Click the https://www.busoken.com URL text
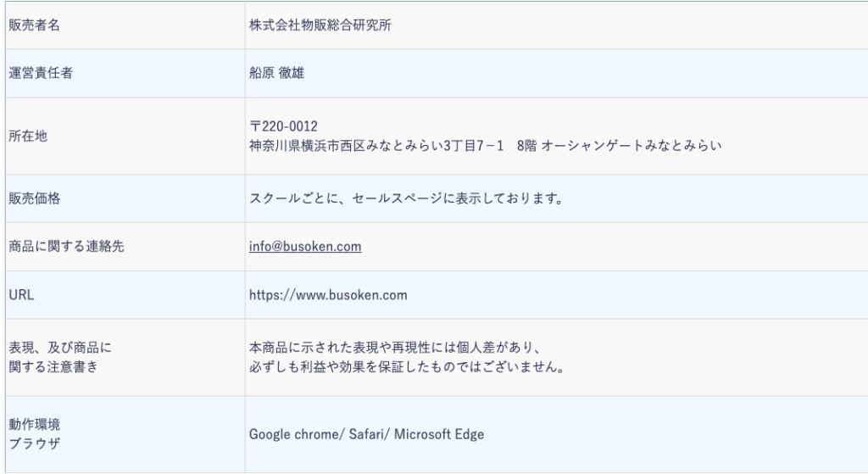The height and width of the screenshot is (474, 868). click(x=329, y=295)
